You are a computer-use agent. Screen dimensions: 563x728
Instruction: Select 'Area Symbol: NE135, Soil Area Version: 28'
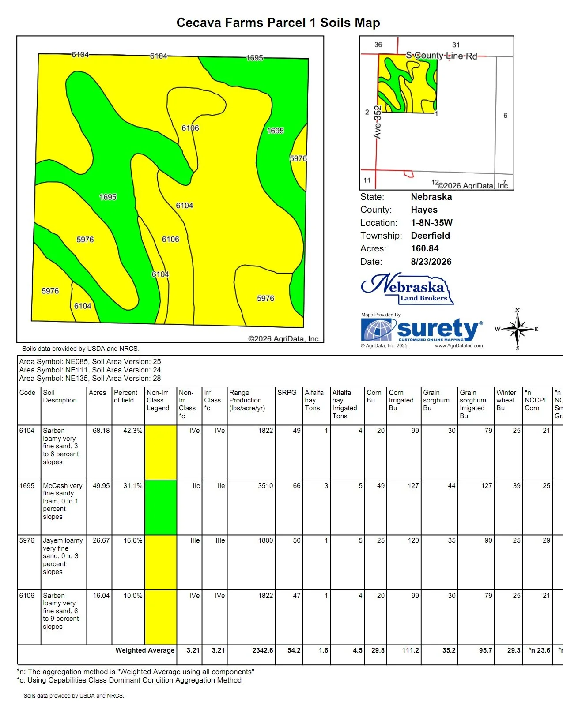click(x=90, y=378)
